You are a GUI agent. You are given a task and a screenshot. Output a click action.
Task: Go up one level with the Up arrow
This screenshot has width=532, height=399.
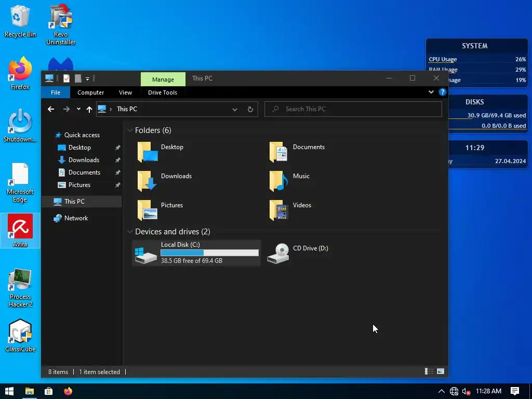coord(89,109)
